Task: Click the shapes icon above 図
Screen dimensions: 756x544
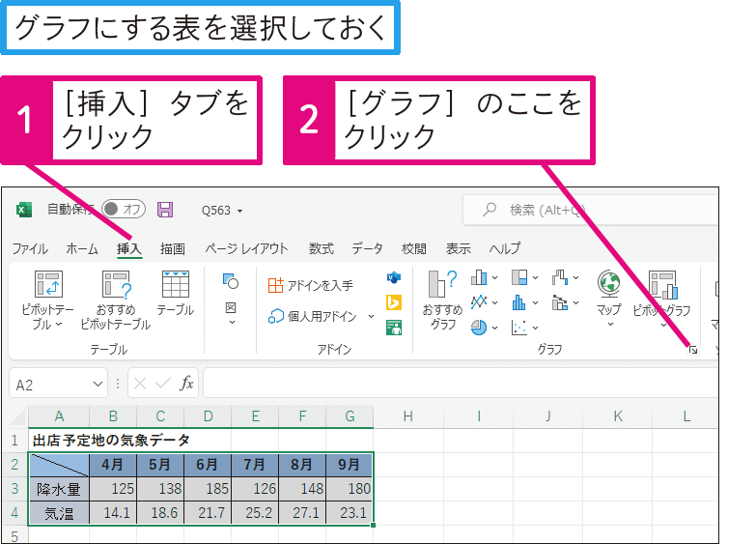Action: [x=231, y=281]
